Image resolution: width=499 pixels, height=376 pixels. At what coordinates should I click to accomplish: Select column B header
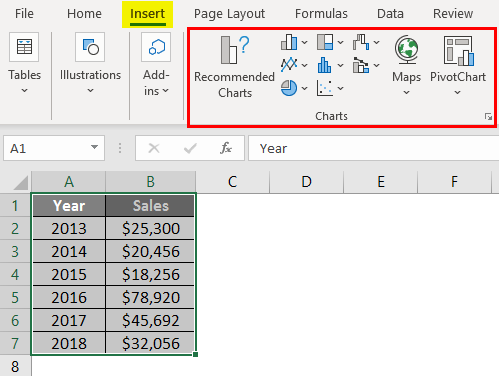[151, 182]
